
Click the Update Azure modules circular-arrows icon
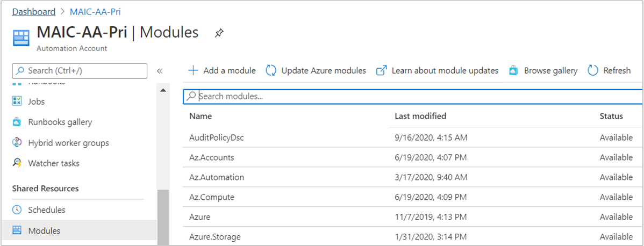271,70
